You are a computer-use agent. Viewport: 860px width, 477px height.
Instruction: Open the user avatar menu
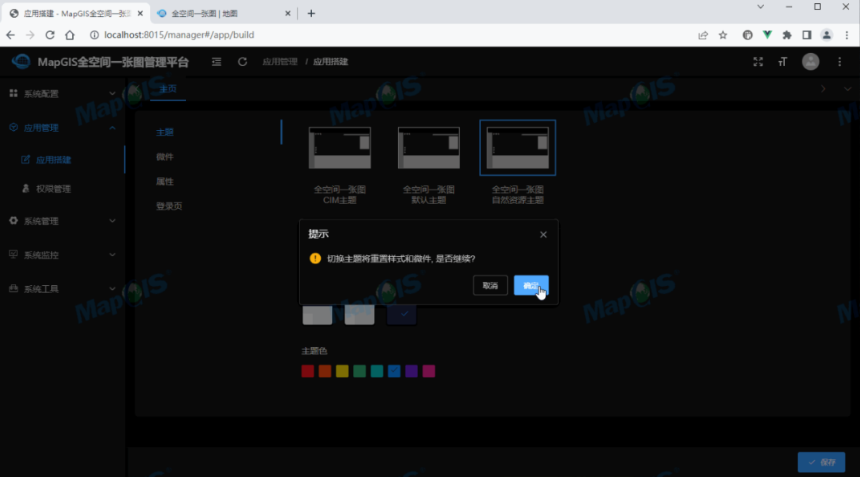coord(811,61)
